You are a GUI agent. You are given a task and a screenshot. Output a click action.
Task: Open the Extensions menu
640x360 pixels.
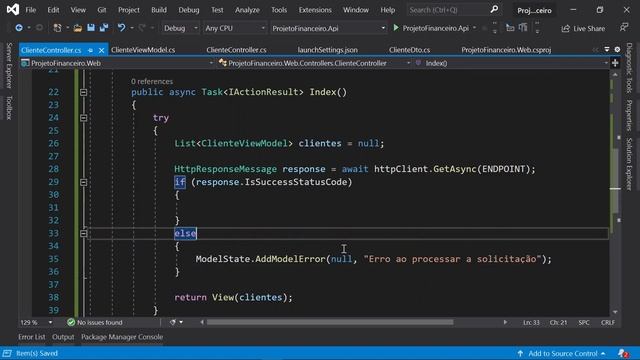[315, 10]
